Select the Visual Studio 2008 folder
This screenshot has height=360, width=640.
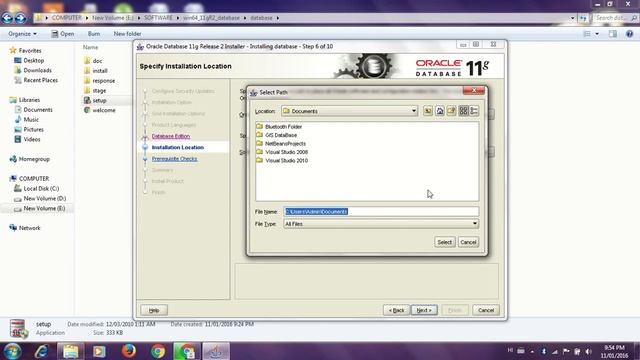click(282, 152)
